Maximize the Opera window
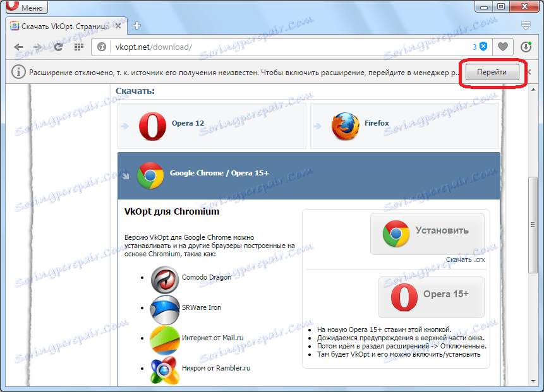This screenshot has height=392, width=544. click(500, 6)
